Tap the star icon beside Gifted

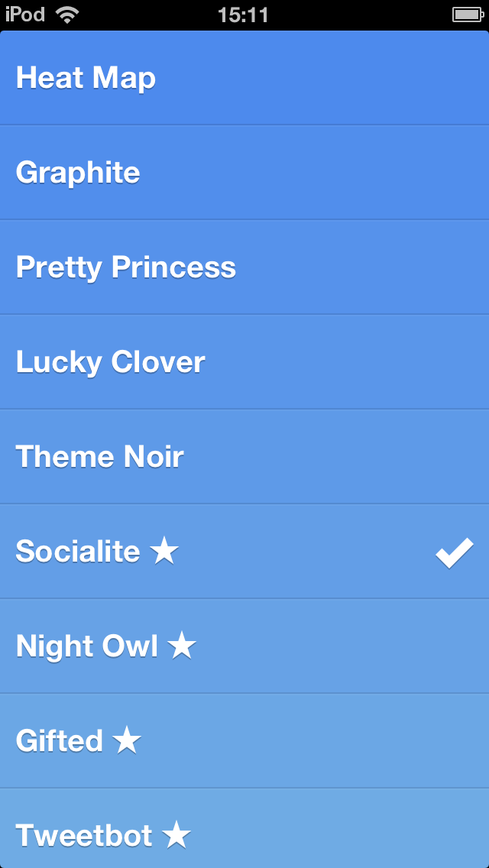[127, 740]
